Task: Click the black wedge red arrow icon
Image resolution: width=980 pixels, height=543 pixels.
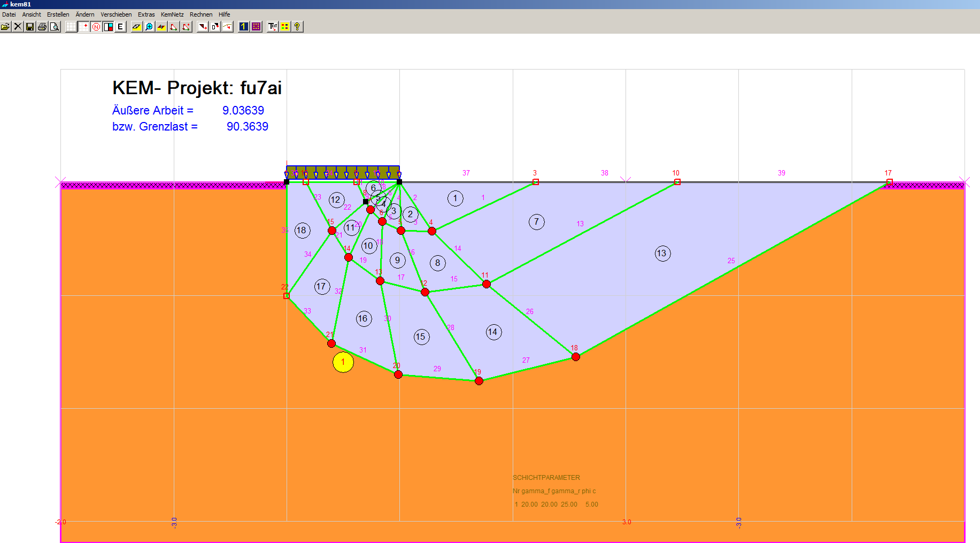Action: (x=203, y=26)
